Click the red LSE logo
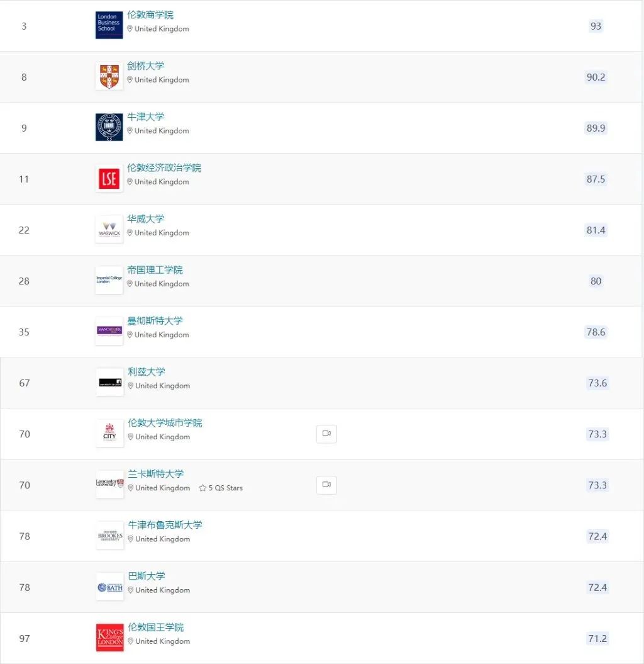 click(x=109, y=178)
